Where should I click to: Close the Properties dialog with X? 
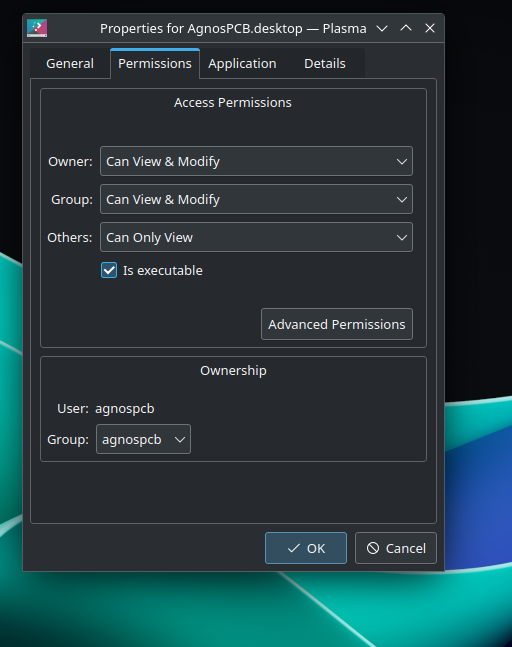(430, 28)
